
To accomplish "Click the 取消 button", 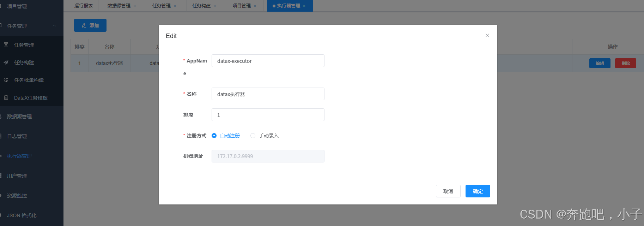I will point(448,191).
